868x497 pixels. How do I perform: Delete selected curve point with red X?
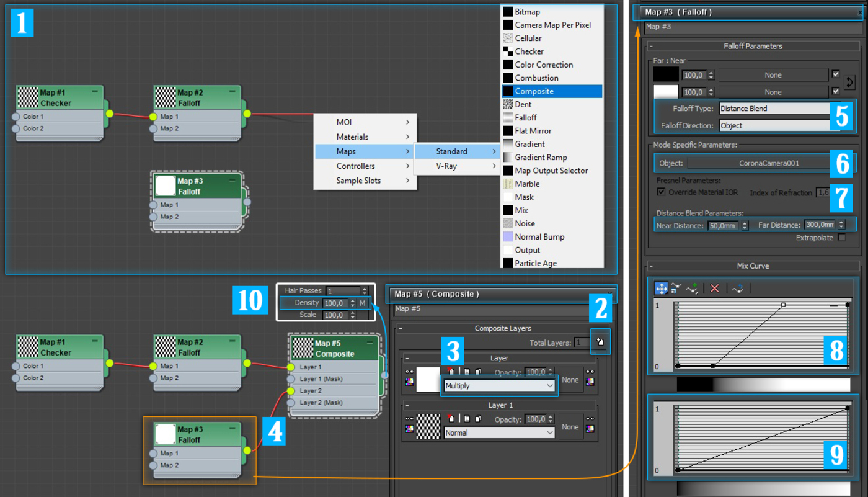point(715,289)
